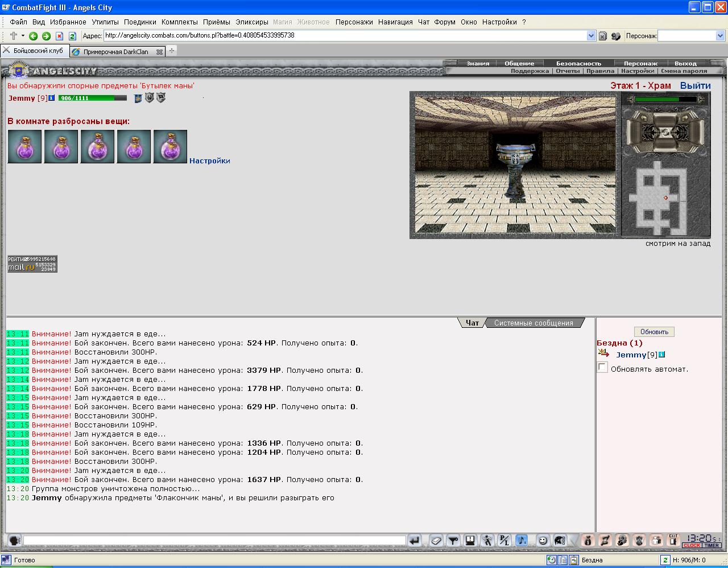Click the Поддержка link in the submenu
The height and width of the screenshot is (568, 728).
[530, 71]
